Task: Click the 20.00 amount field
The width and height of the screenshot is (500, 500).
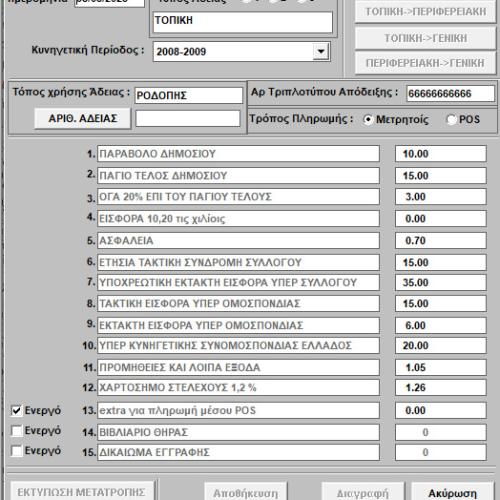Action: (x=441, y=345)
